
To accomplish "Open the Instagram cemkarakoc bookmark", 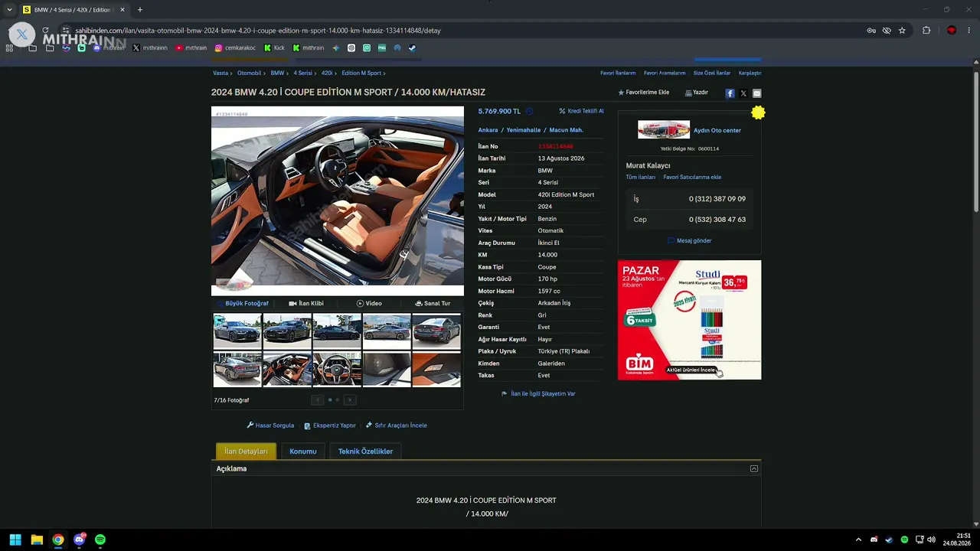I will click(x=235, y=47).
